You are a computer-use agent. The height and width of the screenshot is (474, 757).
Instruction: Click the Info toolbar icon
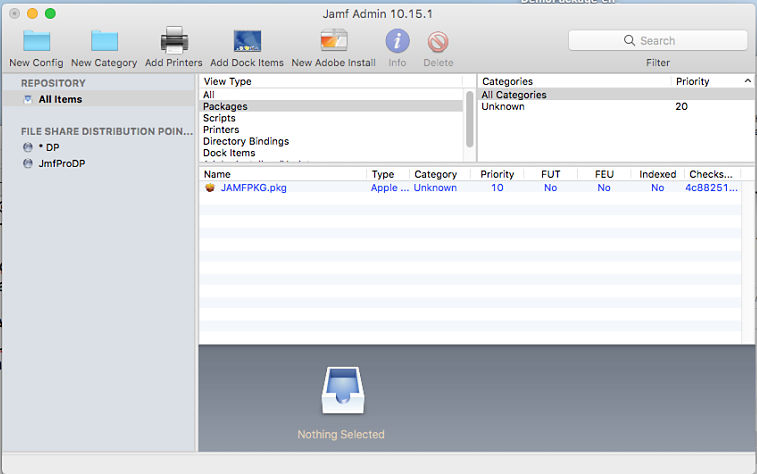[x=397, y=41]
